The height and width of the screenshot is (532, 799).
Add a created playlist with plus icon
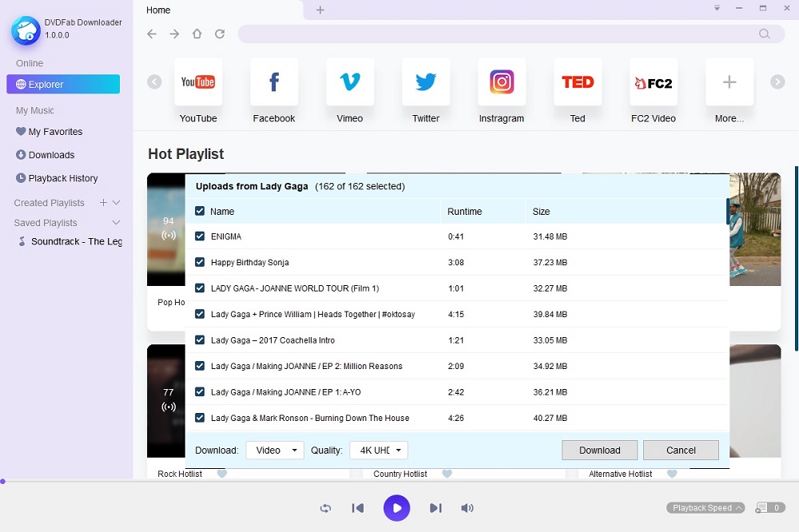point(103,202)
